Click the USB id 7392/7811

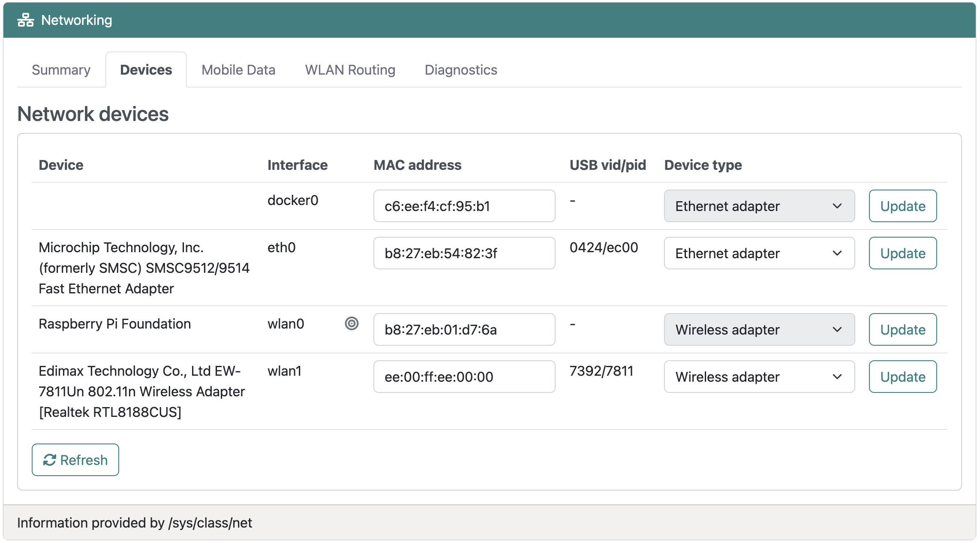(601, 371)
